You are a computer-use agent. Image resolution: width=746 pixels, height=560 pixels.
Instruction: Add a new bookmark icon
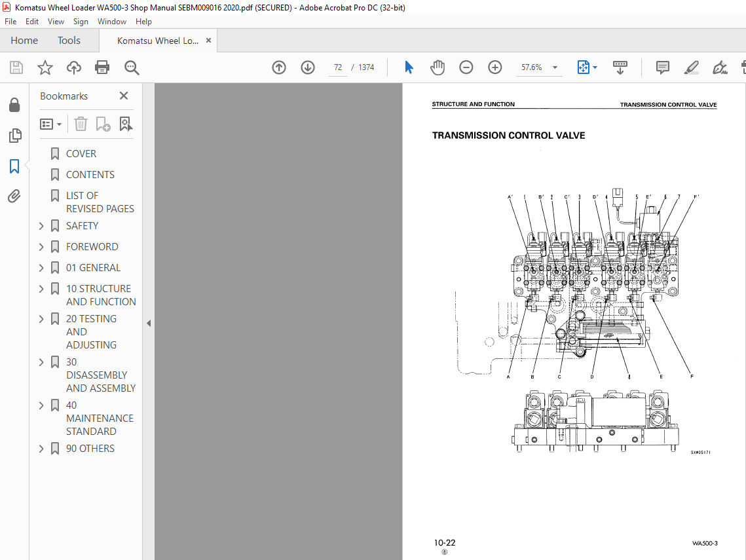[103, 124]
